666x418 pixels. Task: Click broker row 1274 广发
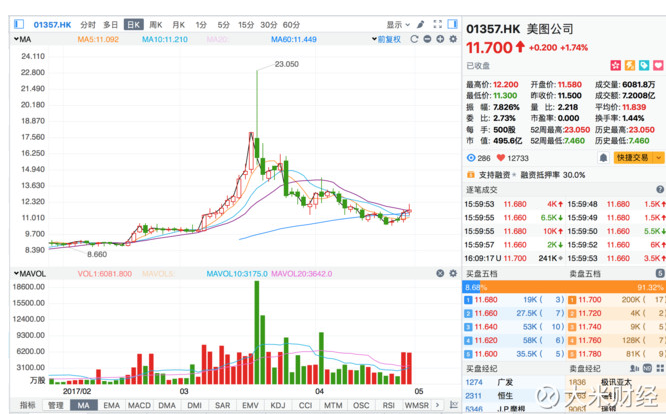(x=514, y=382)
